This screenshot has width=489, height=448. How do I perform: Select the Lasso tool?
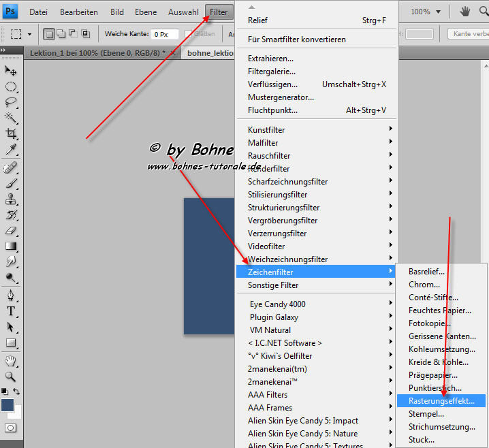(x=11, y=102)
